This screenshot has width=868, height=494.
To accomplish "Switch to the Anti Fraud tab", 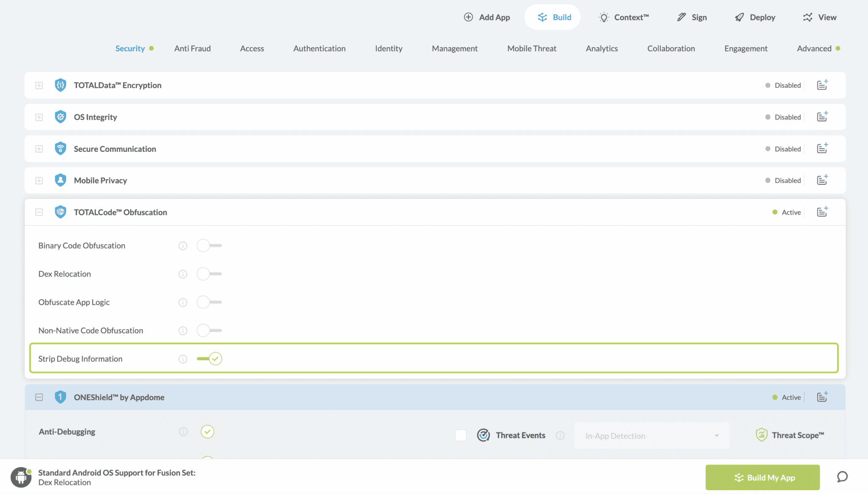I will tap(192, 48).
